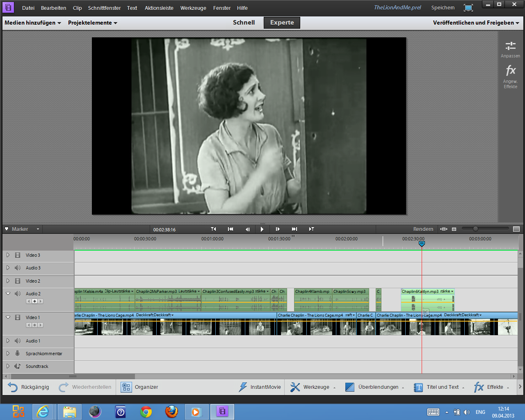Open the Werkzeuge tools panel in action bar
The height and width of the screenshot is (420, 525).
click(x=313, y=387)
